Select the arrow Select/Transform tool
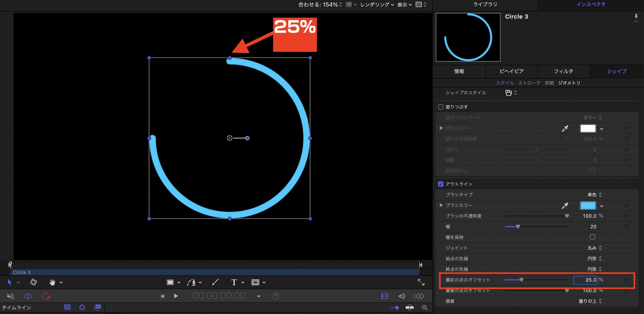Screen dimensions: 644x314 [x=10, y=282]
